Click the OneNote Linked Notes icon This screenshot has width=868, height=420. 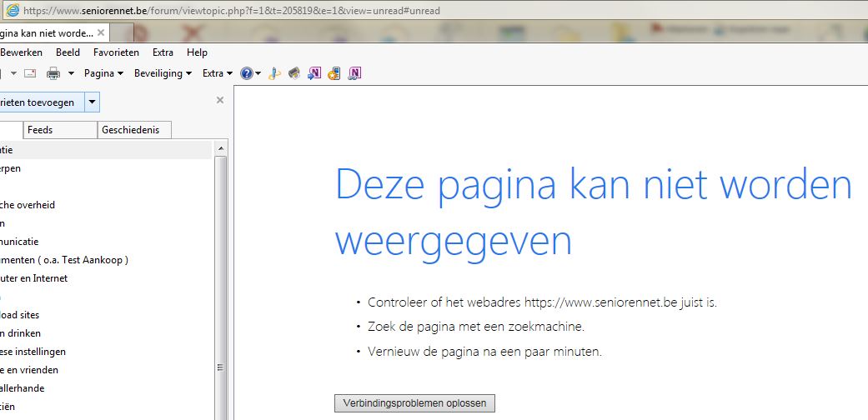pos(355,73)
